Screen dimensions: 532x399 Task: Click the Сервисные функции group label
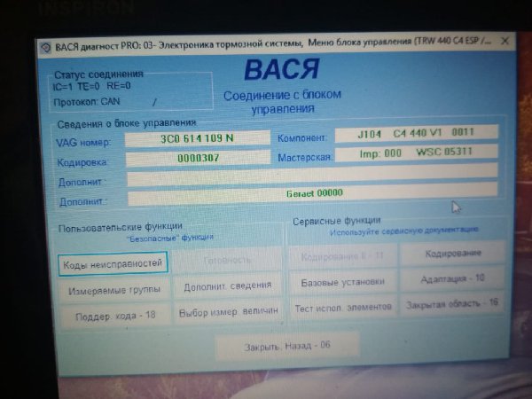(x=337, y=221)
